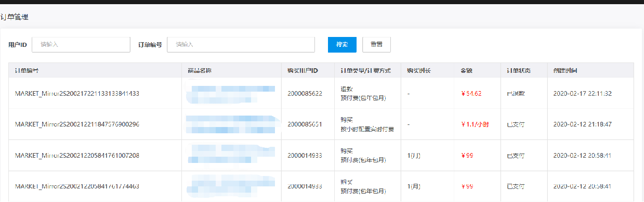Click 已支付 status for order ending 1774463
This screenshot has width=644, height=202.
(516, 186)
